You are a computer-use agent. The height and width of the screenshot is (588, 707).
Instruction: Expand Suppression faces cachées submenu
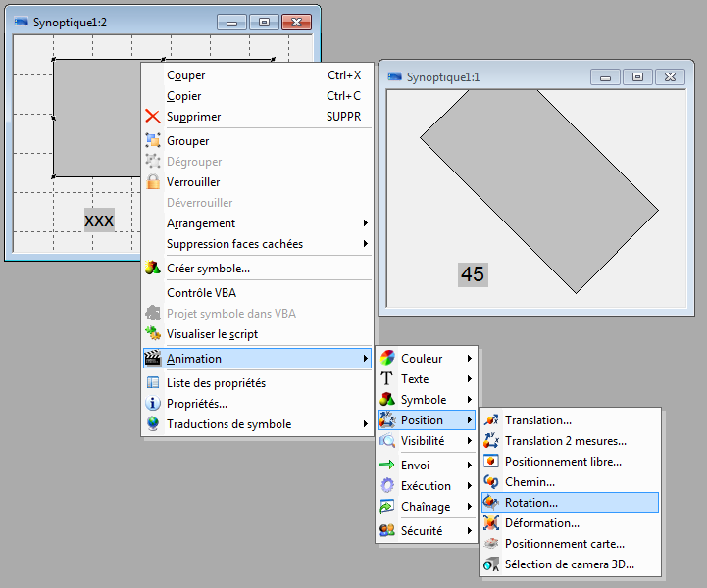[366, 244]
